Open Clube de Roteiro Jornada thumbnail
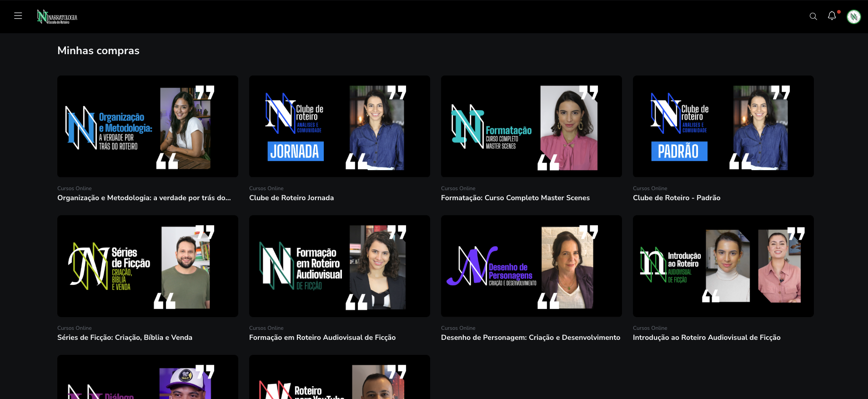 tap(340, 126)
